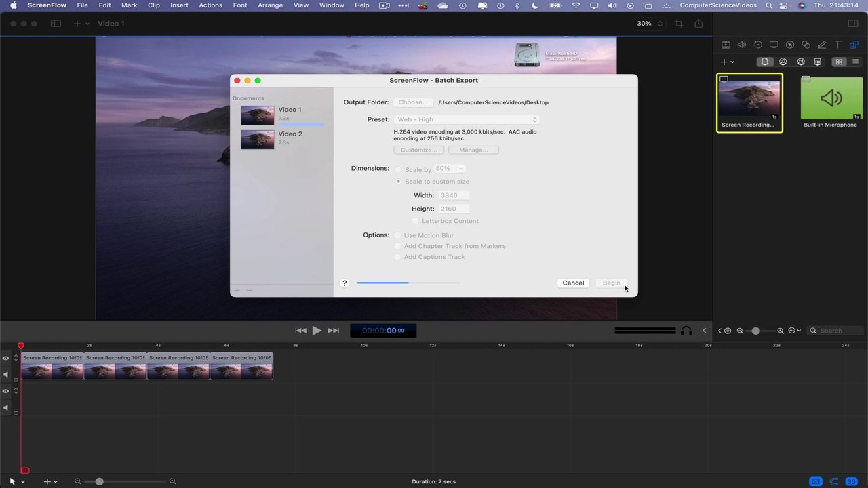
Task: Open the Audio properties inspector tab
Action: click(742, 45)
